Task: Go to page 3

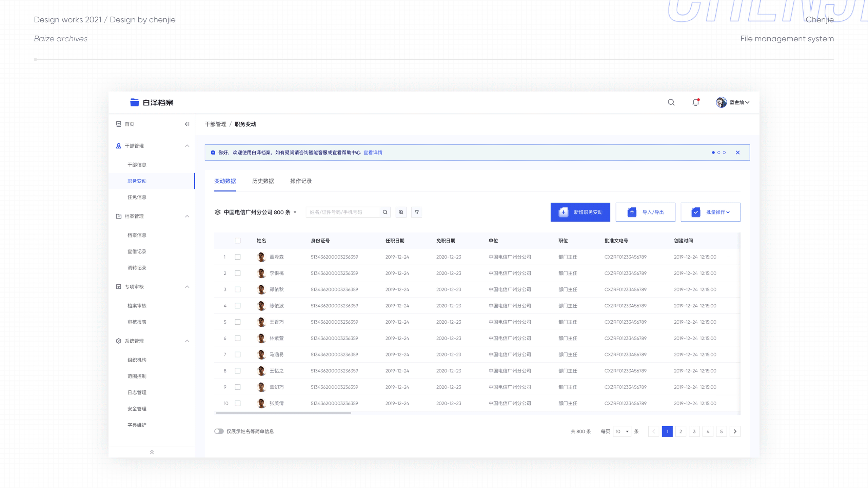Action: (x=694, y=431)
